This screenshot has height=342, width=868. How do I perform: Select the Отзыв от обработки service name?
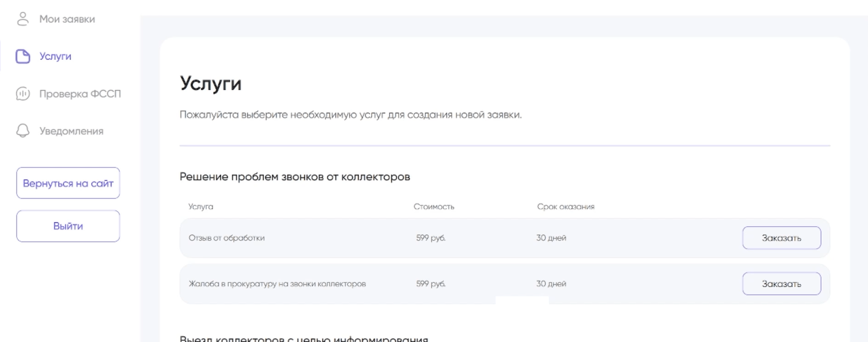pyautogui.click(x=227, y=238)
